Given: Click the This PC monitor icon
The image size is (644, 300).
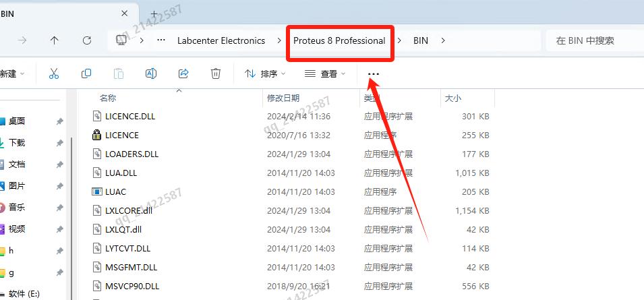Looking at the screenshot, I should tap(121, 40).
